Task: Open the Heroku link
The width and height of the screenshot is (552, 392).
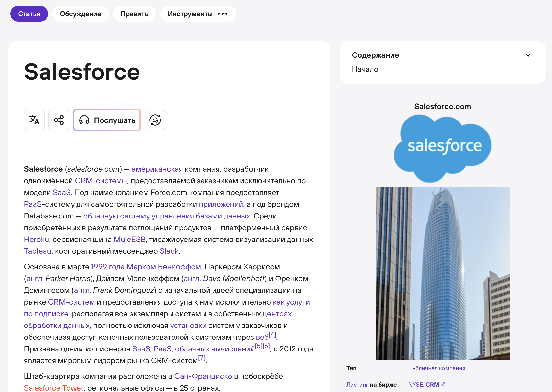Action: click(36, 240)
